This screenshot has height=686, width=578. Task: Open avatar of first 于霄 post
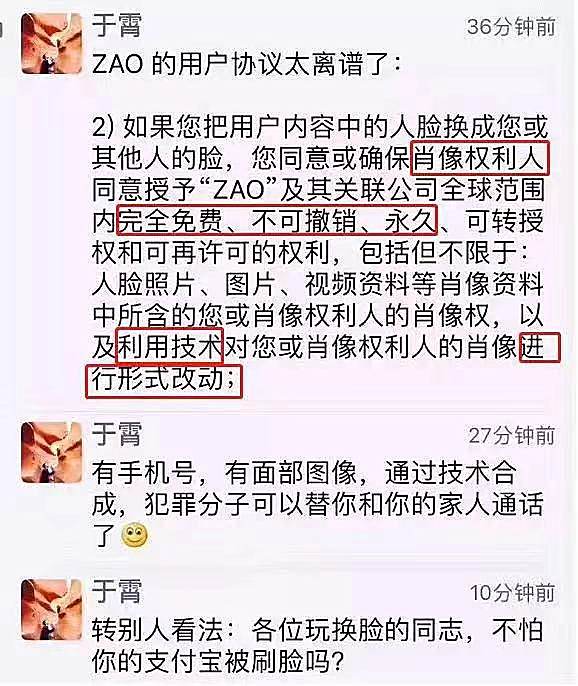[52, 43]
